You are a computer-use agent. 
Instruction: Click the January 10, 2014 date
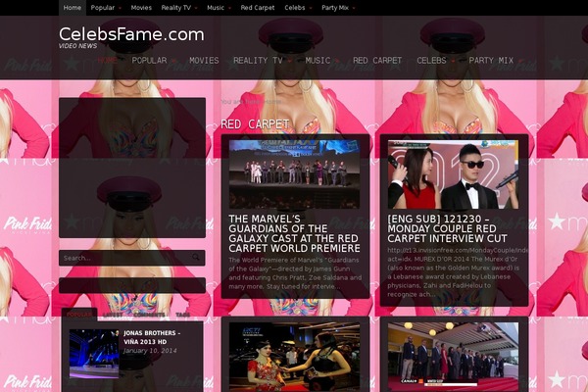click(x=150, y=351)
